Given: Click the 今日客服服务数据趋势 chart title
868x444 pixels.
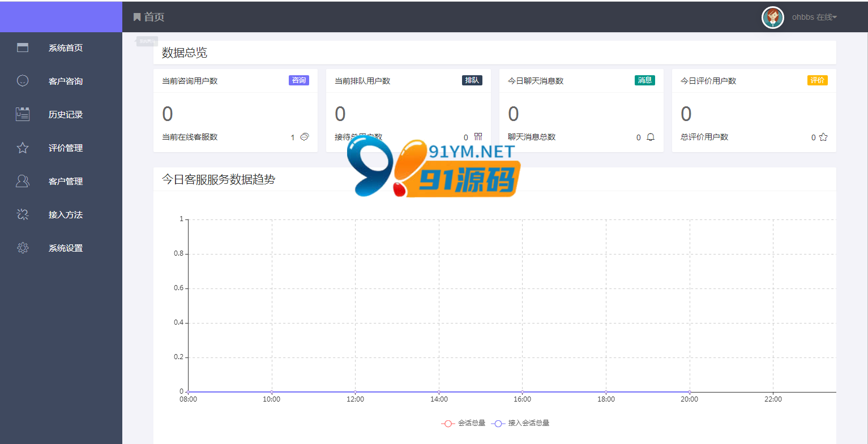Looking at the screenshot, I should pos(219,179).
